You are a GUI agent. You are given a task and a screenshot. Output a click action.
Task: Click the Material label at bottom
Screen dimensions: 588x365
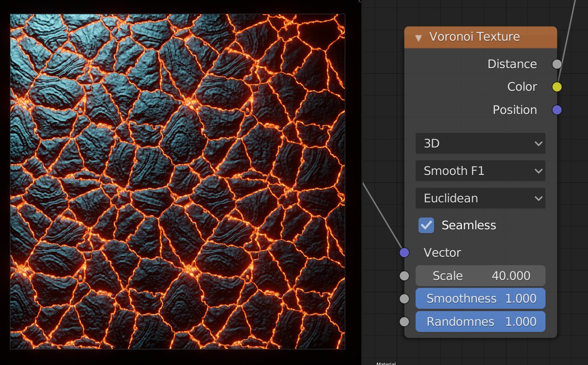tap(386, 363)
